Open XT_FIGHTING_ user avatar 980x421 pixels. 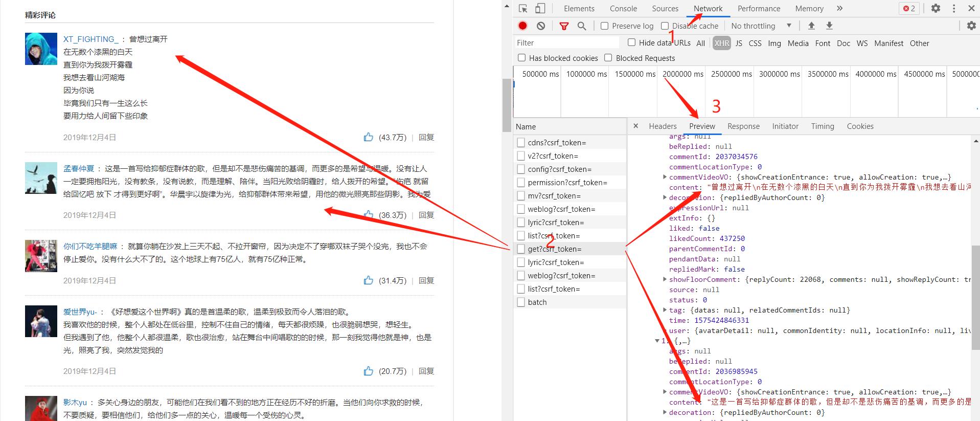[x=41, y=49]
